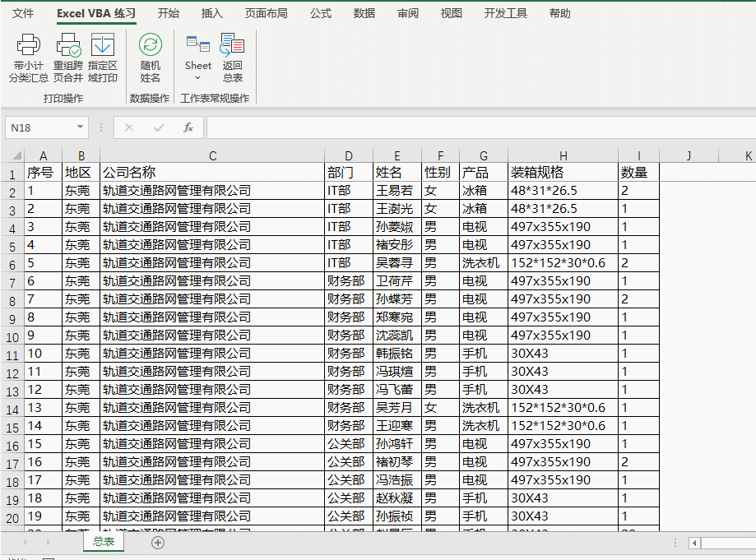
Task: Select column J header
Action: pos(689,155)
